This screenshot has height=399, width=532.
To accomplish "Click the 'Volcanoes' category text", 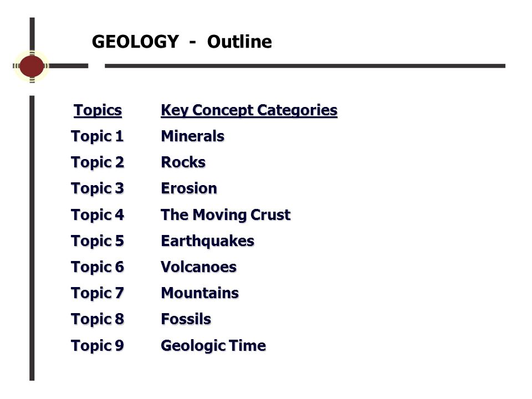I will 199,267.
